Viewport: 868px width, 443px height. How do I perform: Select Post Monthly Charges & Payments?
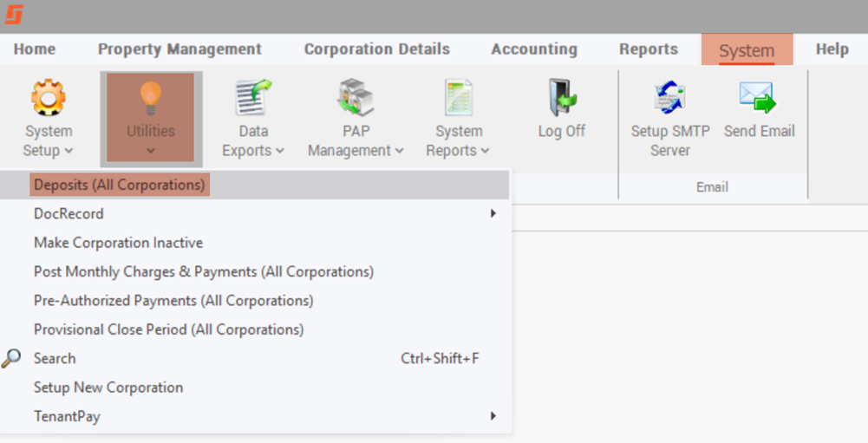pos(255,271)
